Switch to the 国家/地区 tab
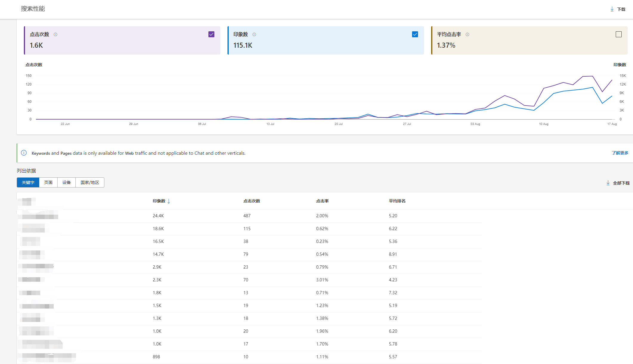The height and width of the screenshot is (364, 633). (x=90, y=182)
